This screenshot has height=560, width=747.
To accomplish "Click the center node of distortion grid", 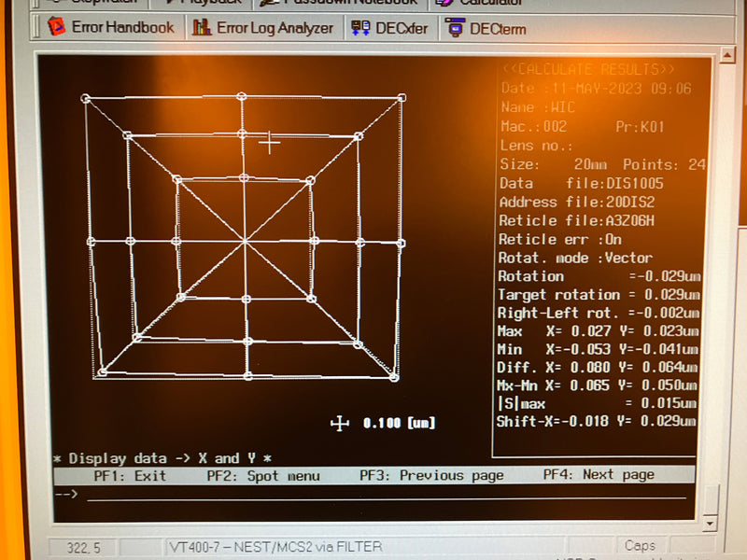I will tap(246, 242).
